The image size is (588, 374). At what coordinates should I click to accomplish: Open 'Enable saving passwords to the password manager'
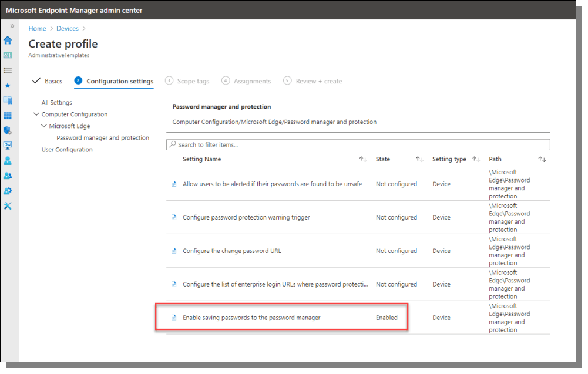251,318
